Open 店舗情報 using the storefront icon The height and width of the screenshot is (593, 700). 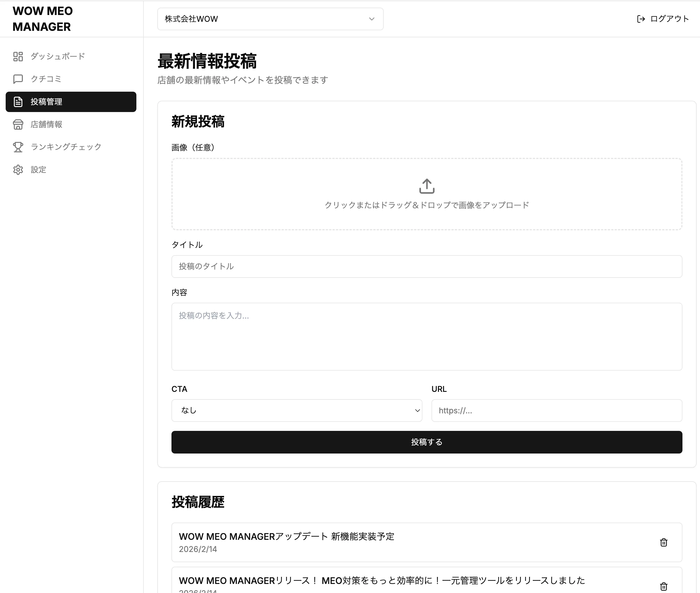pos(18,124)
